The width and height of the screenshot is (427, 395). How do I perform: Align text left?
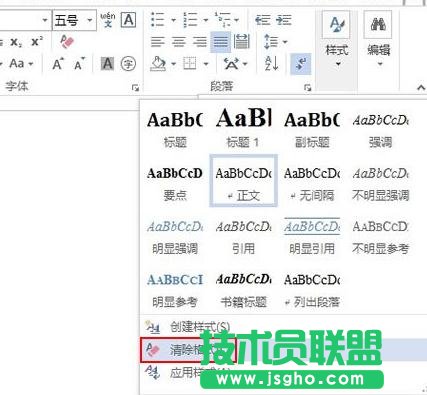click(158, 42)
